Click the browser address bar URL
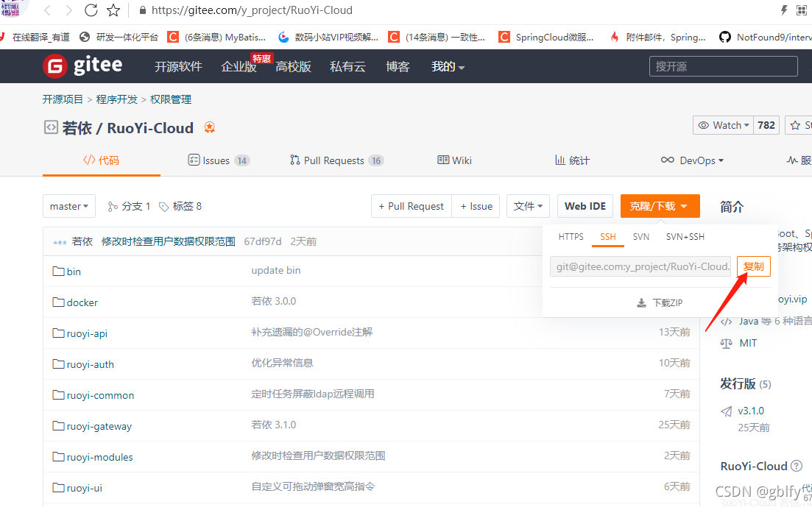This screenshot has width=812, height=507. [x=253, y=10]
